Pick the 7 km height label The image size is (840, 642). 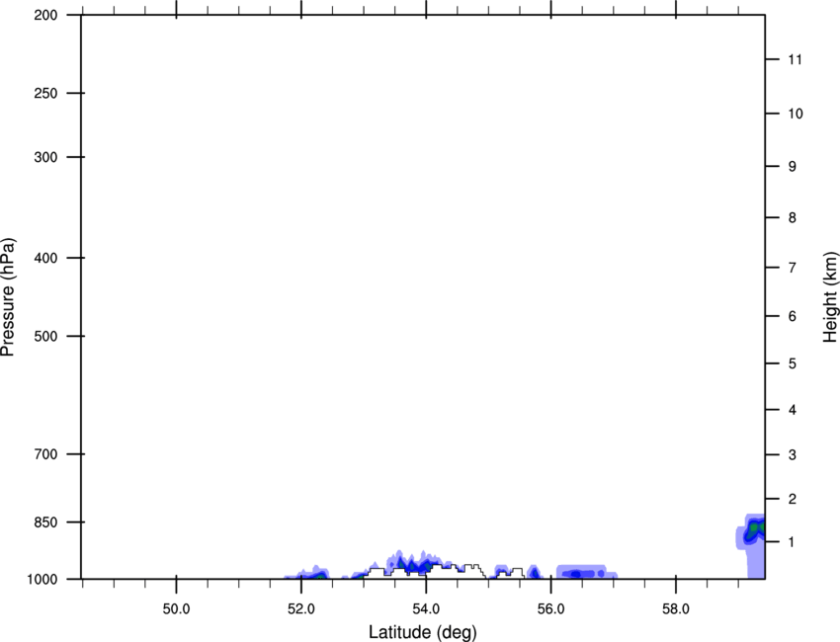[x=792, y=268]
